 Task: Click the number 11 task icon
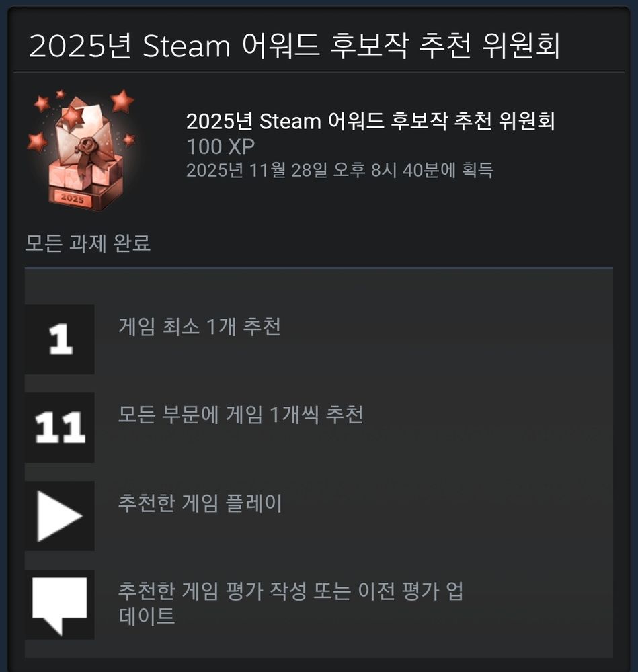click(60, 427)
